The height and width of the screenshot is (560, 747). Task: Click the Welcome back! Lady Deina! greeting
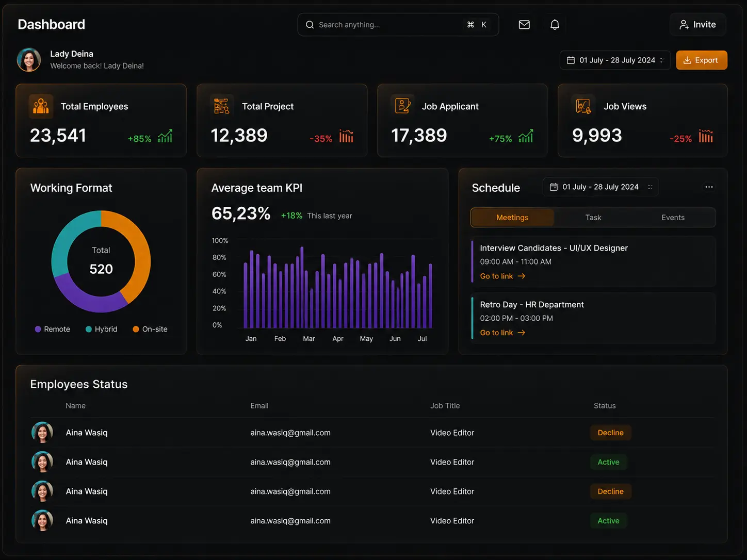(97, 66)
